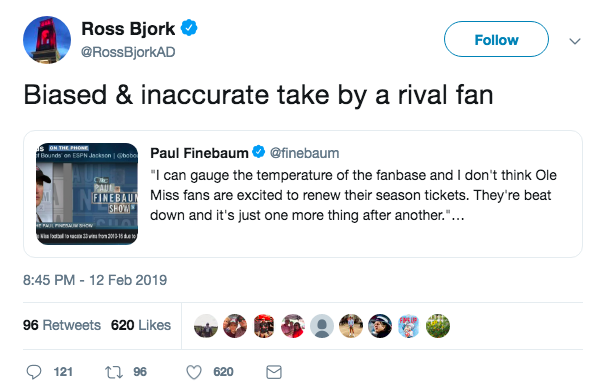
Task: Open the last liker avatar with flowers
Action: (x=438, y=326)
